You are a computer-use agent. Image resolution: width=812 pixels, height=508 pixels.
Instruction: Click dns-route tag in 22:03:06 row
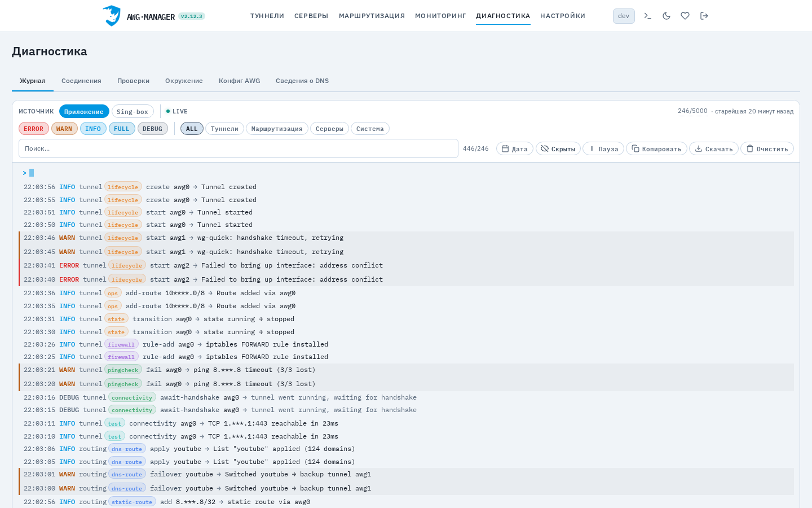click(x=127, y=449)
